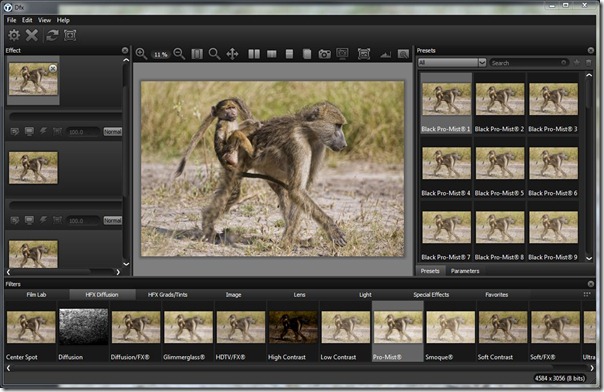Open the Normal blend mode dropdown on second layer
Image resolution: width=604 pixels, height=392 pixels.
[112, 220]
